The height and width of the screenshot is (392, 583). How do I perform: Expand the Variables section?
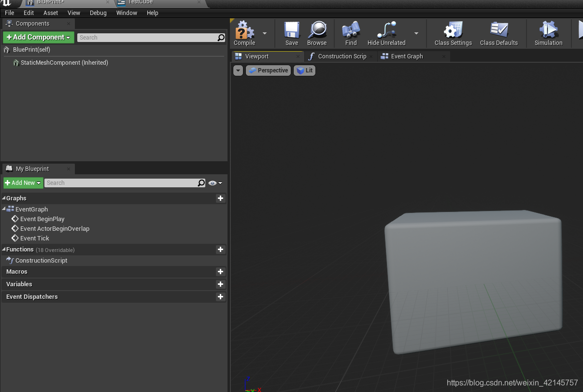(19, 284)
